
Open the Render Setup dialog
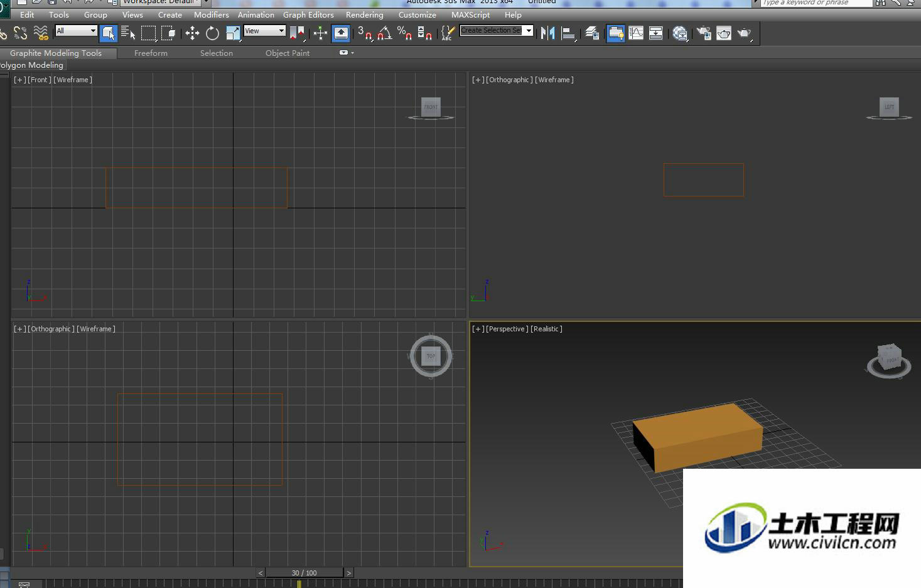[704, 33]
